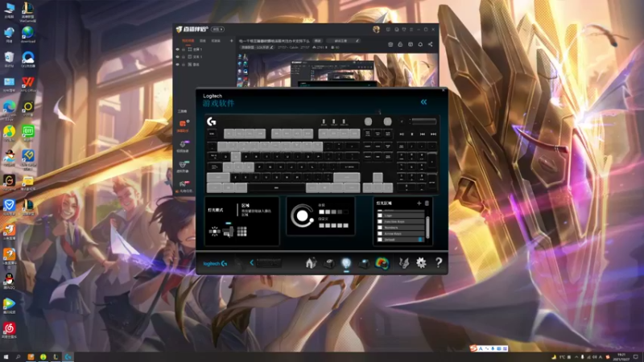Viewport: 644px width, 362px height.
Task: Toggle visibility eye for first source in streaming app
Action: pos(178,49)
